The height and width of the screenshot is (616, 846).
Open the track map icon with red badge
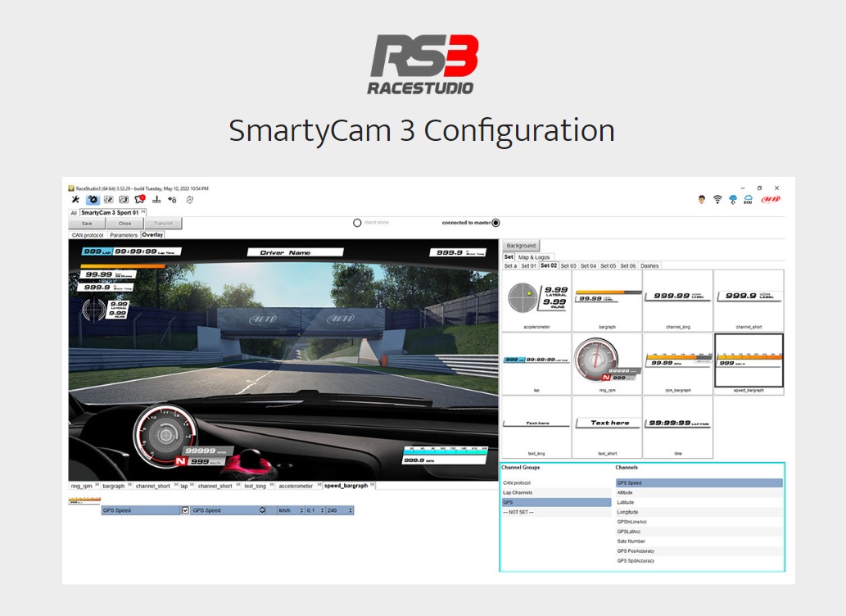(x=140, y=199)
